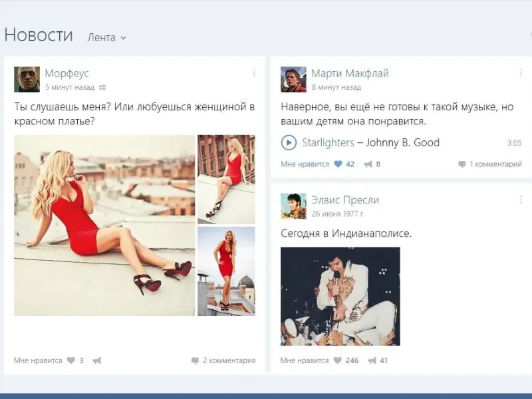This screenshot has height=399, width=532.
Task: Click share count 8 on Марти post
Action: pyautogui.click(x=378, y=164)
